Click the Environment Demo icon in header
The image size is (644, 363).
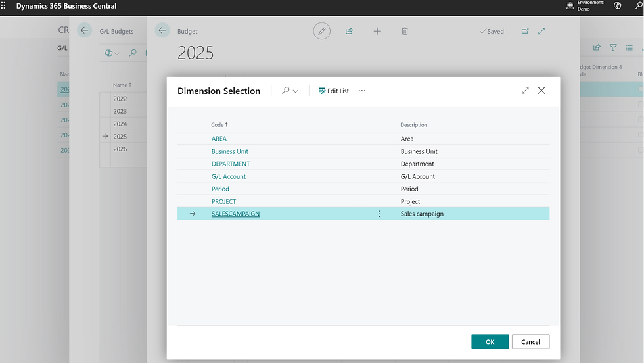point(570,6)
